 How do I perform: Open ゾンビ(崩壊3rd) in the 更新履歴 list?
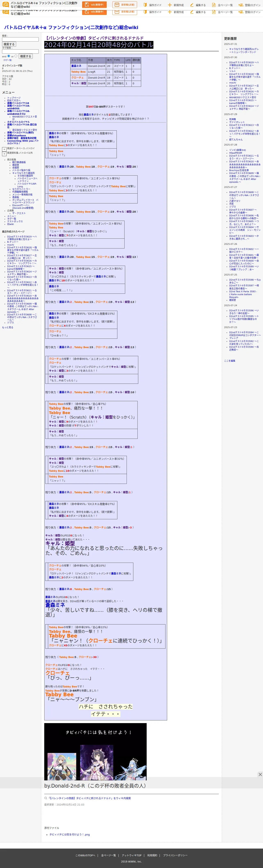[237, 150]
